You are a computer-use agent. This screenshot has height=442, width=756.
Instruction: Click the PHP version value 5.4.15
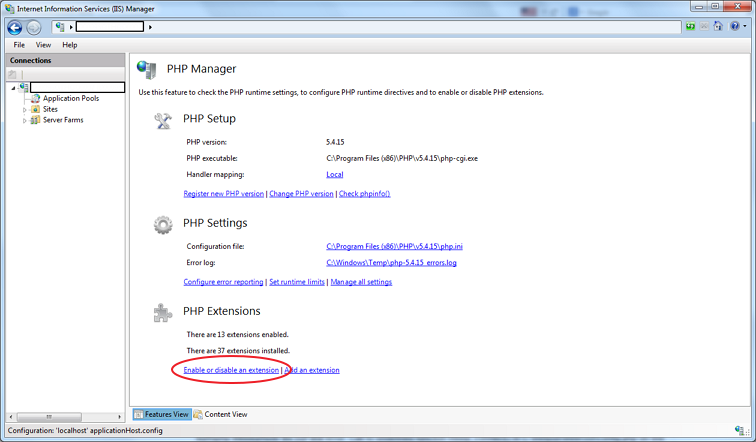click(335, 142)
